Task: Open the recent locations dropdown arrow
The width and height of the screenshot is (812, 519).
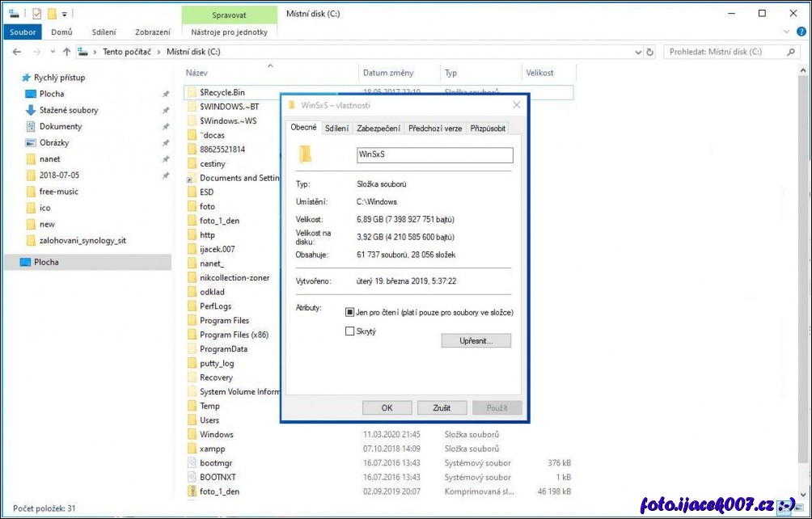Action: 52,52
